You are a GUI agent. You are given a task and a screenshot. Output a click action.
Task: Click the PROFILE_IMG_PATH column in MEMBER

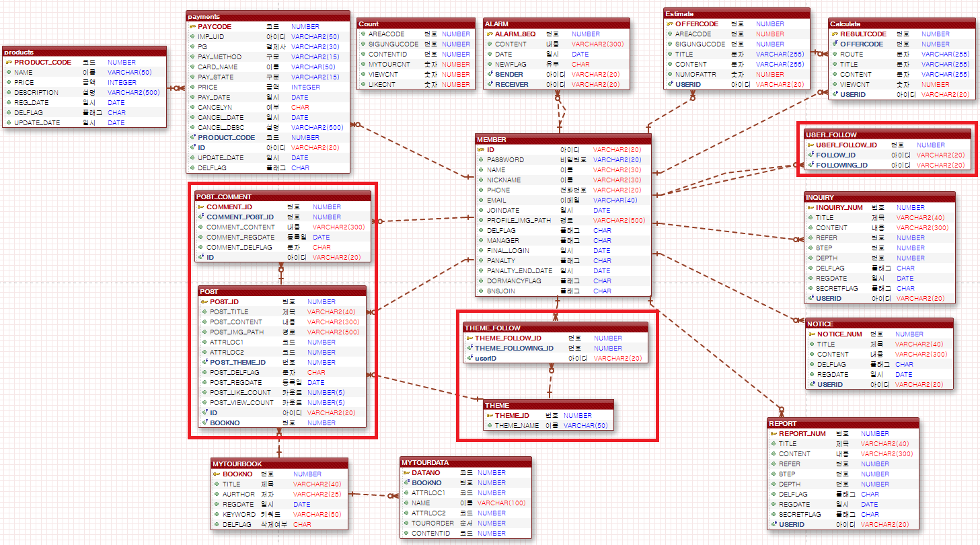point(563,220)
